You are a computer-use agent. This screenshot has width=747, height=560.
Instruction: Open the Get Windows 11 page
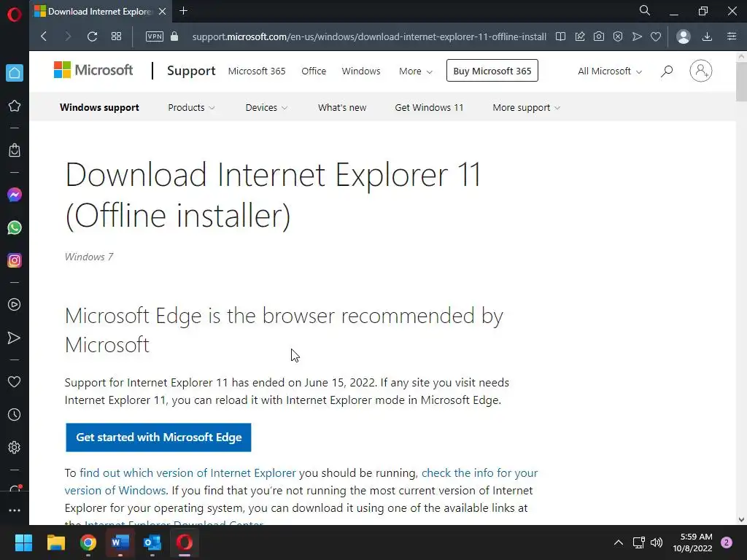429,108
